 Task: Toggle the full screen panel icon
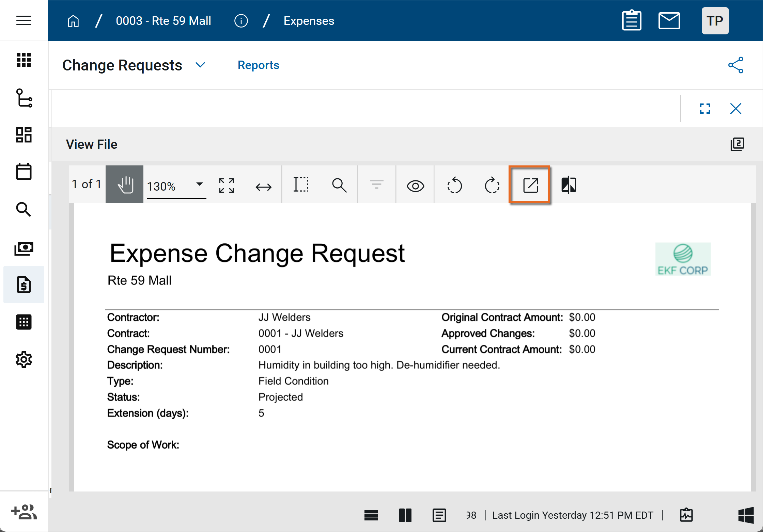(705, 109)
